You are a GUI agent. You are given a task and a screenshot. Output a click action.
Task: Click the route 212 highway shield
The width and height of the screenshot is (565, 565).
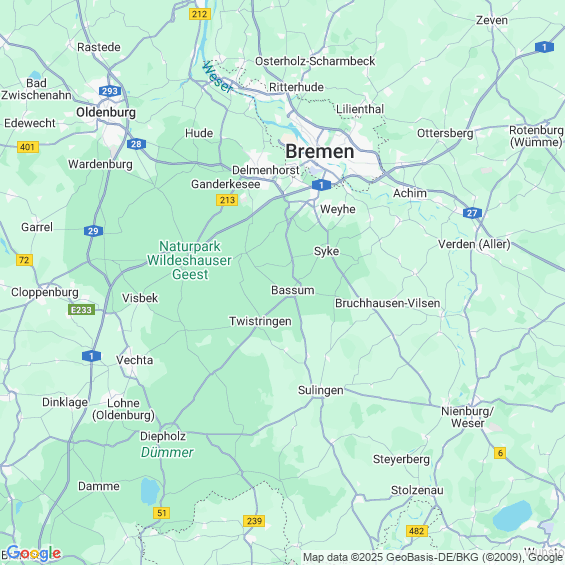pyautogui.click(x=200, y=14)
